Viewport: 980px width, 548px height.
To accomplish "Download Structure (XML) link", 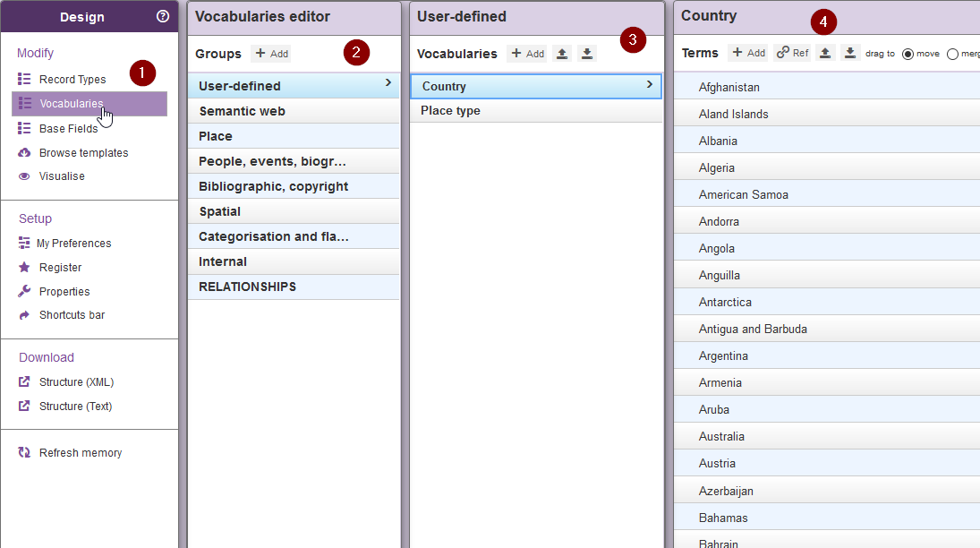I will pyautogui.click(x=76, y=382).
